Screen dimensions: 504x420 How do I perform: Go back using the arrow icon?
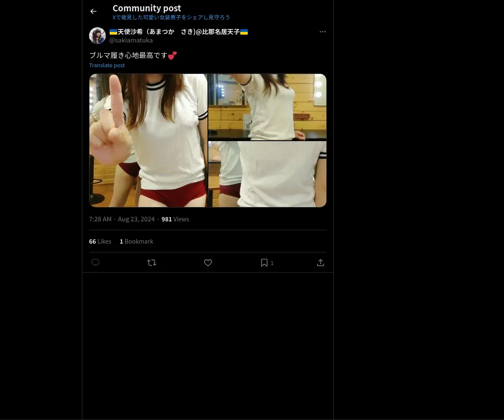93,11
